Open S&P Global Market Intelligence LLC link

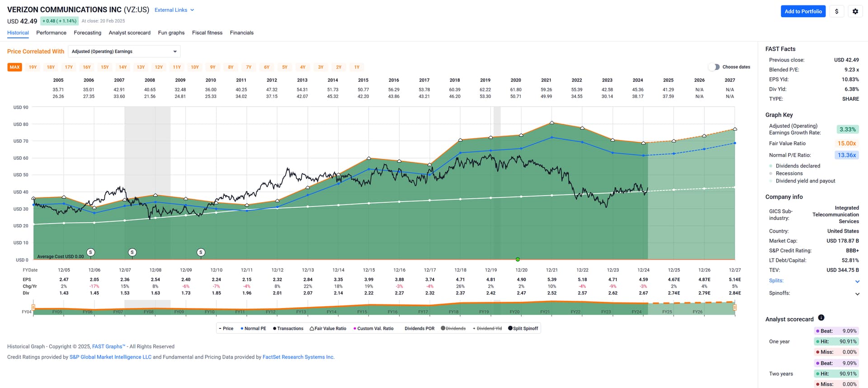coord(110,357)
